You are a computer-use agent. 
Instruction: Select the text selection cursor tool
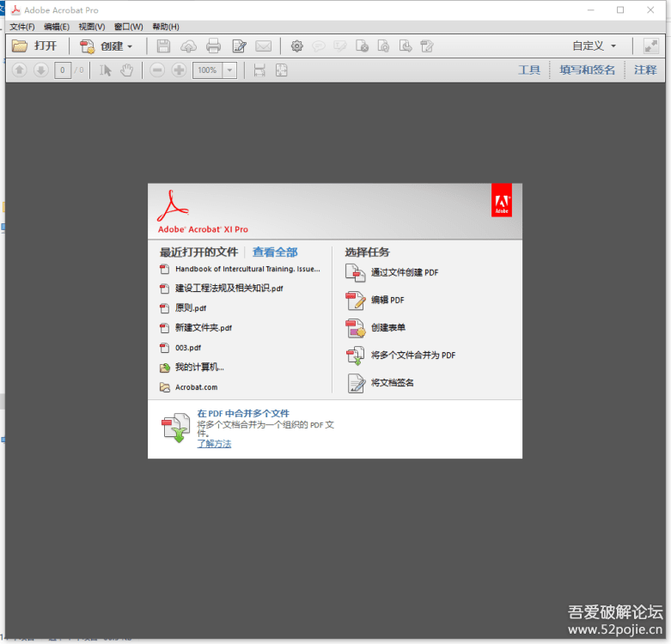(106, 70)
